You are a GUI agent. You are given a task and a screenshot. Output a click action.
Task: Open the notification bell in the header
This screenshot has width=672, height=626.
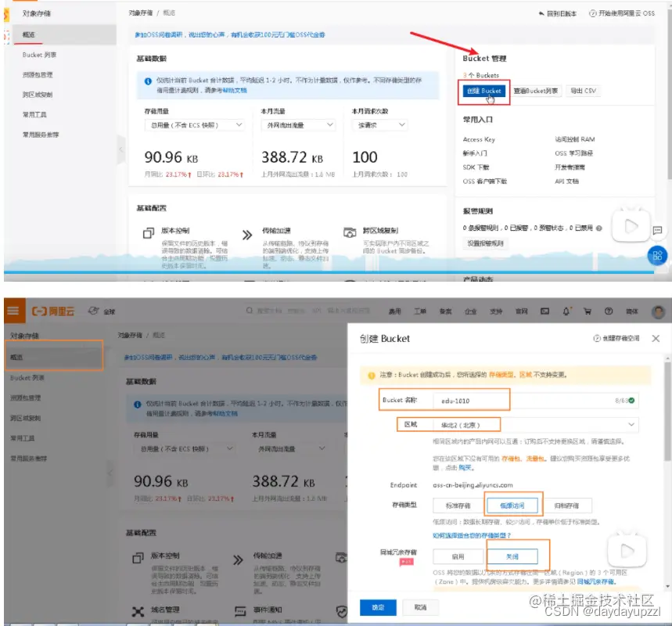pyautogui.click(x=566, y=311)
